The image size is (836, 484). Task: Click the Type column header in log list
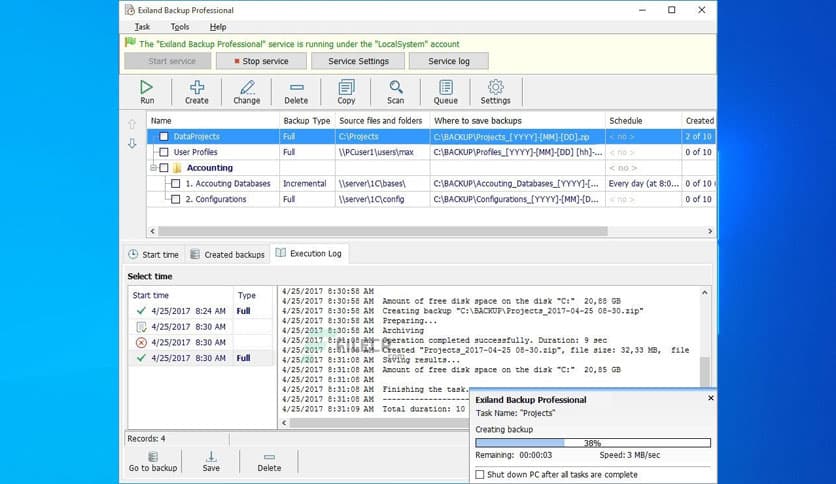coord(254,295)
